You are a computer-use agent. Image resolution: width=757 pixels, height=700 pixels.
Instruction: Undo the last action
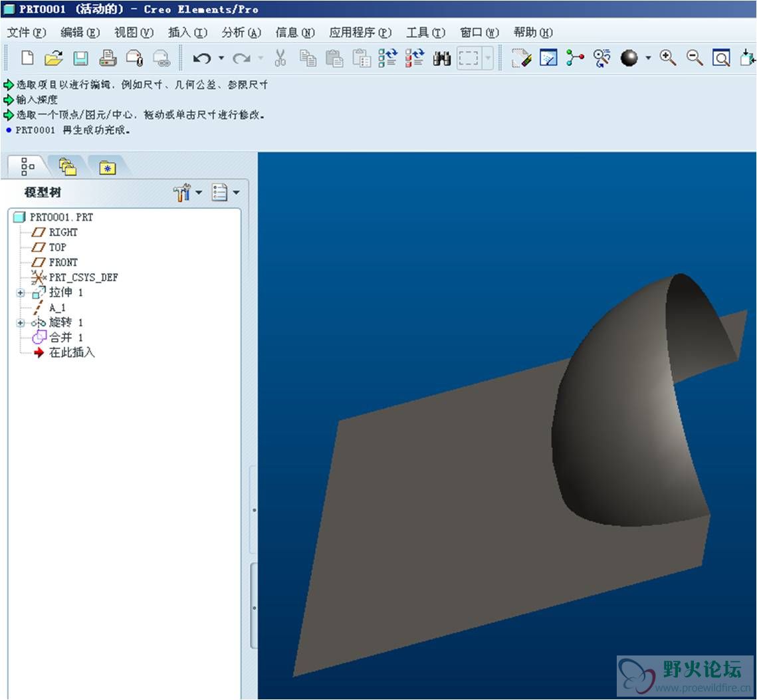pos(202,58)
